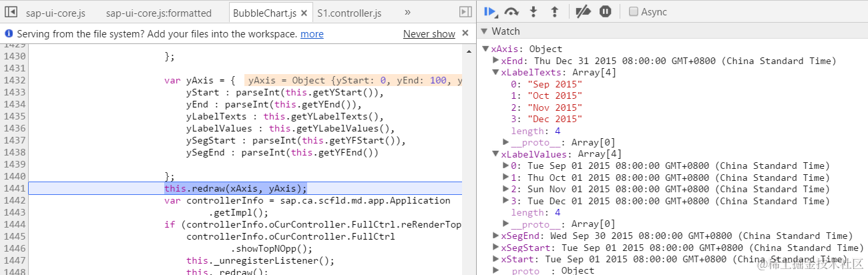Step into next function call

[x=533, y=11]
